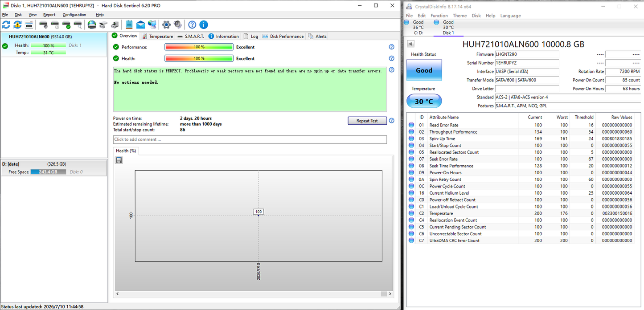644x310 pixels.
Task: Click the 30 °C temperature button
Action: (424, 101)
